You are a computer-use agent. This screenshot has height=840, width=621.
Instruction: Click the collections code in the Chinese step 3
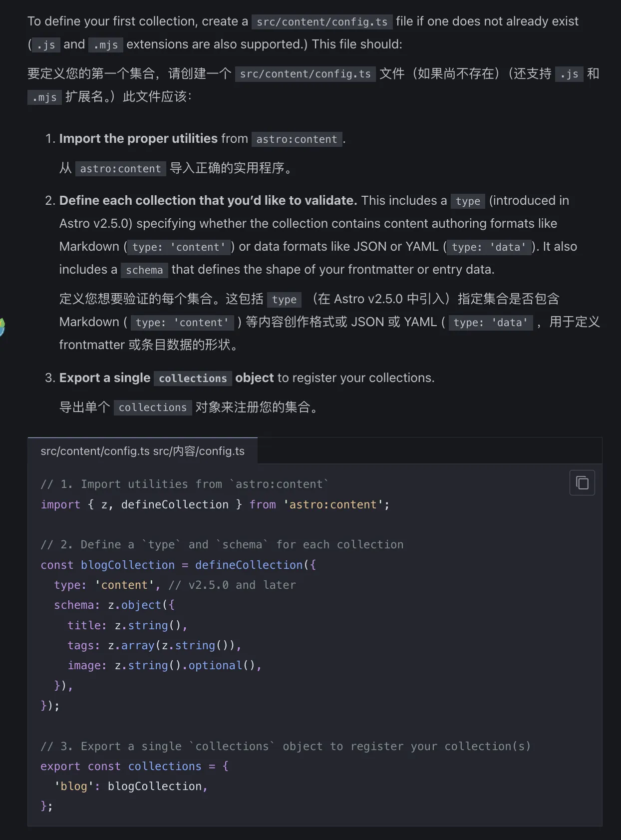(x=152, y=408)
